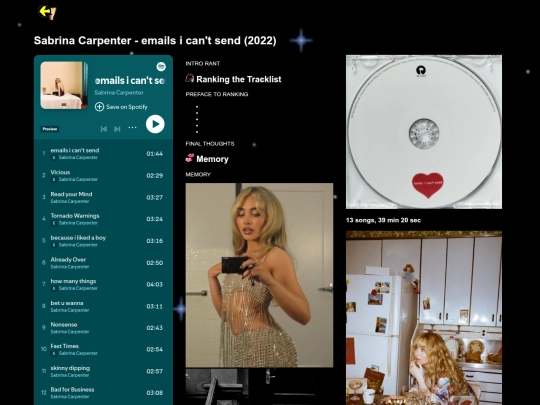Select track 10 Fast Times
The image size is (540, 405).
103,350
